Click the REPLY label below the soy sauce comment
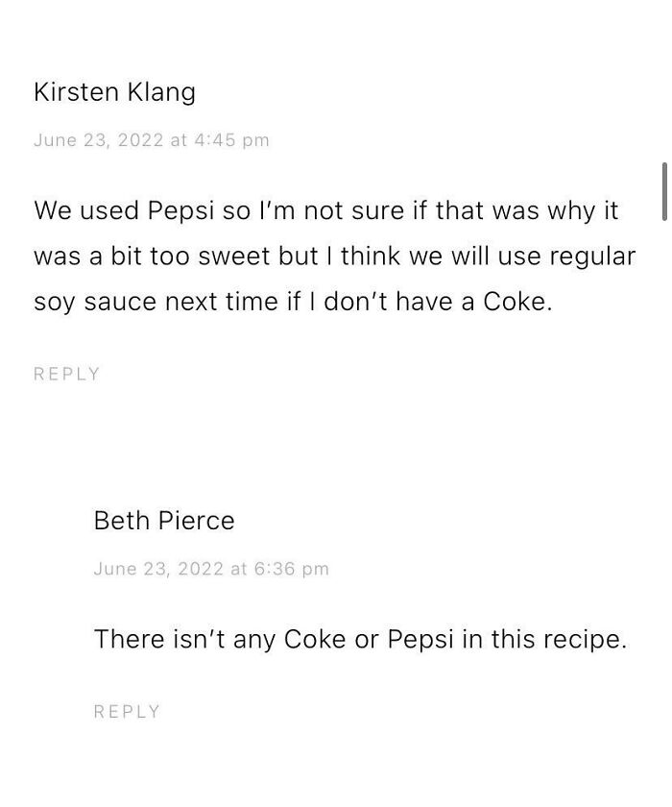Viewport: 672px width, 807px height. click(66, 374)
